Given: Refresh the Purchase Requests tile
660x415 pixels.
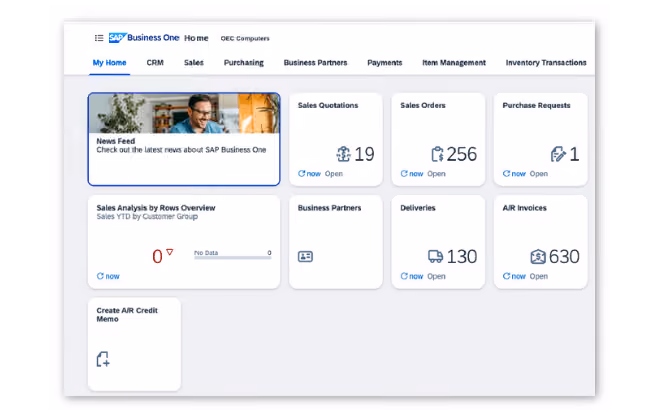Looking at the screenshot, I should tap(506, 173).
